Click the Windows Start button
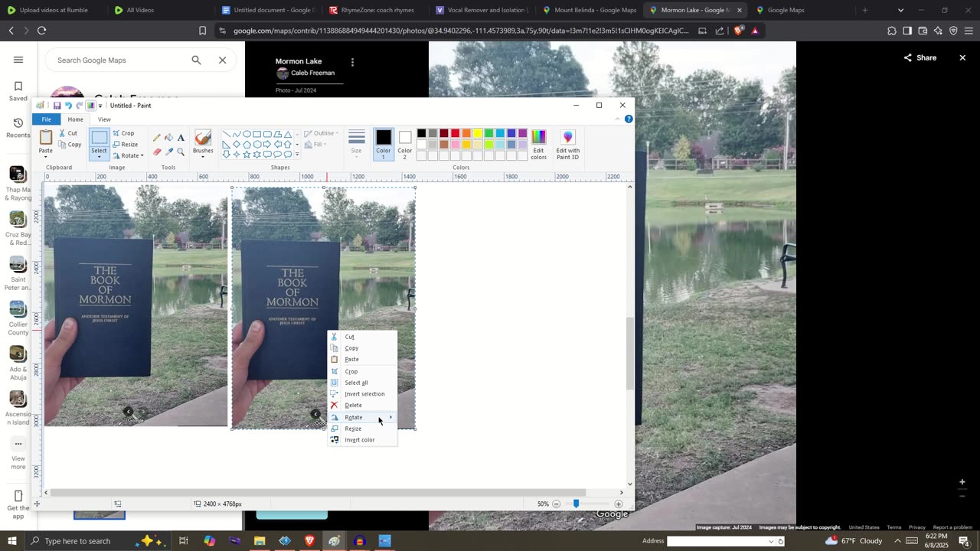 coord(11,541)
